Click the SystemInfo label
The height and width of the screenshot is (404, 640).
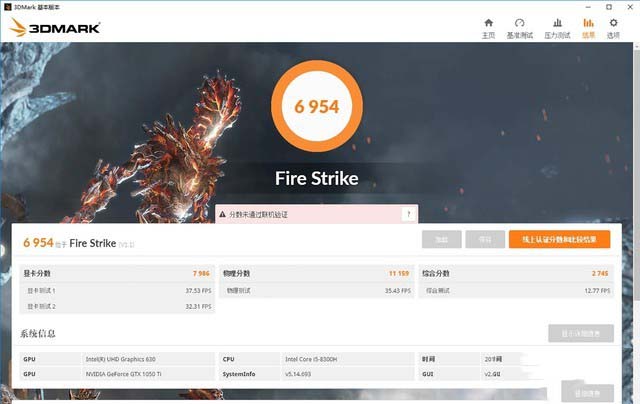coord(239,374)
